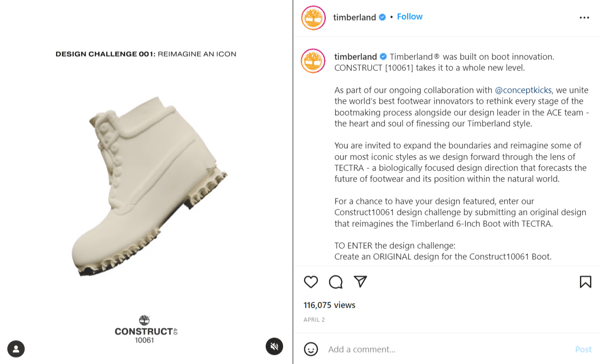Like the post with the heart icon
The width and height of the screenshot is (600, 364).
311,282
